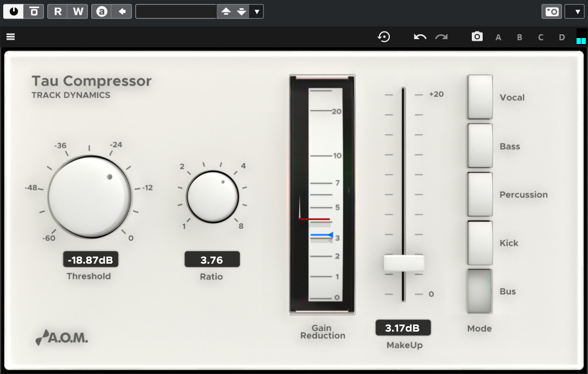
Task: Load the previous preset with up arrow
Action: coord(226,11)
